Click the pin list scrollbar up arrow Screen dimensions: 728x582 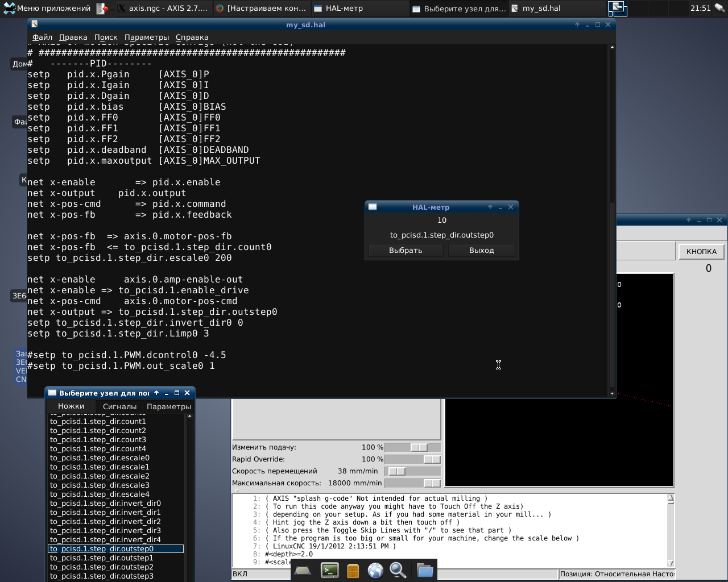[x=189, y=416]
